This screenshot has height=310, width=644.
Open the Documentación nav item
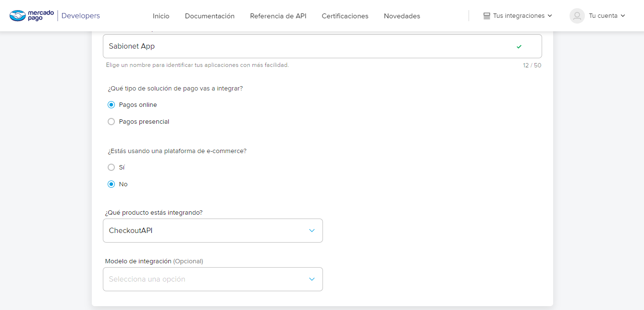(210, 16)
